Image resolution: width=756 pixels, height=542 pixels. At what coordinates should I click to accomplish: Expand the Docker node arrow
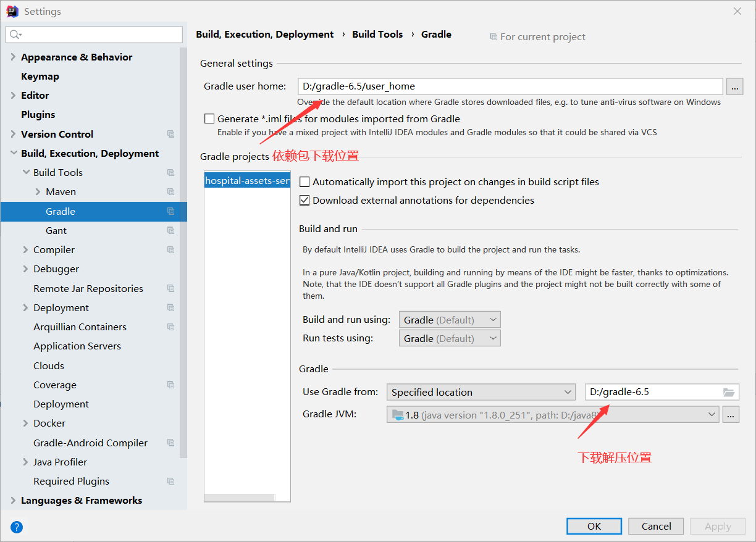click(x=25, y=423)
